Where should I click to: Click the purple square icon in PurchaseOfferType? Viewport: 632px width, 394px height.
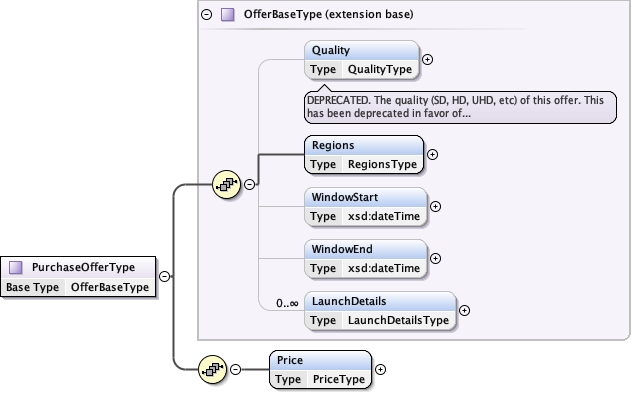[x=16, y=268]
